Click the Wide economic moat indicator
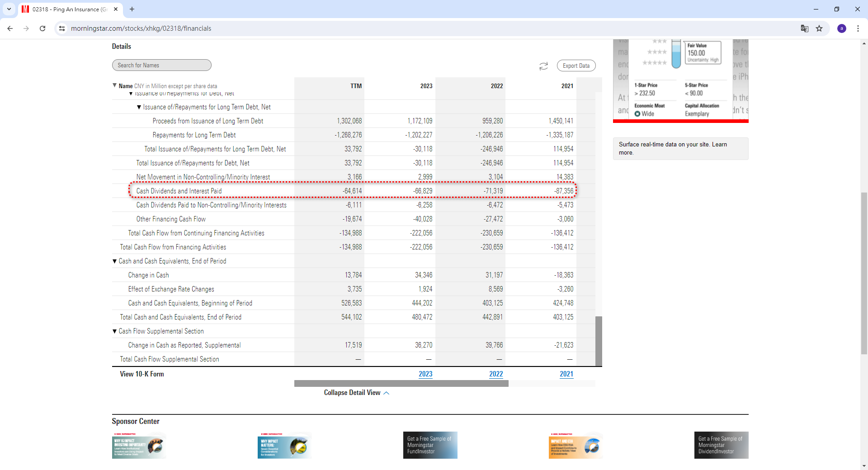Screen dimensions: 868x470 (644, 114)
